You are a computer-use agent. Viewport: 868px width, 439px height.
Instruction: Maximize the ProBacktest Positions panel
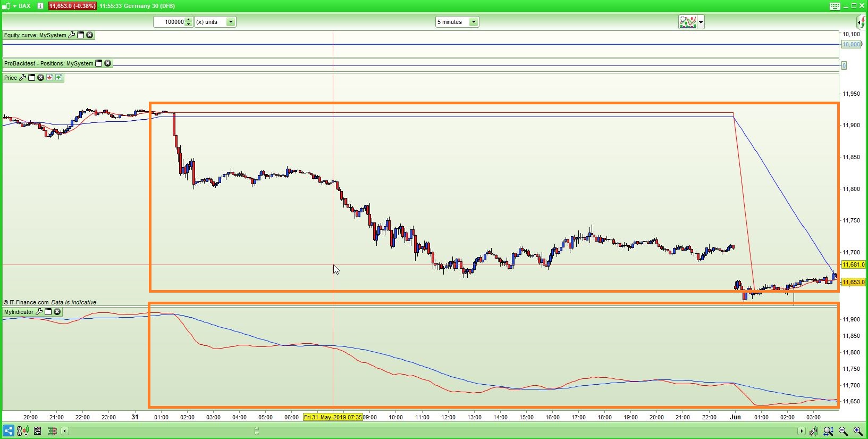pos(98,63)
